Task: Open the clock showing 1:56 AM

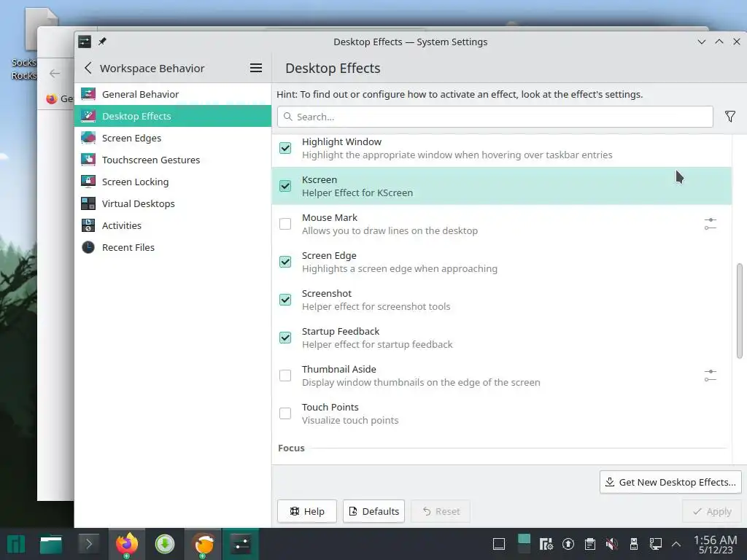Action: 715,544
